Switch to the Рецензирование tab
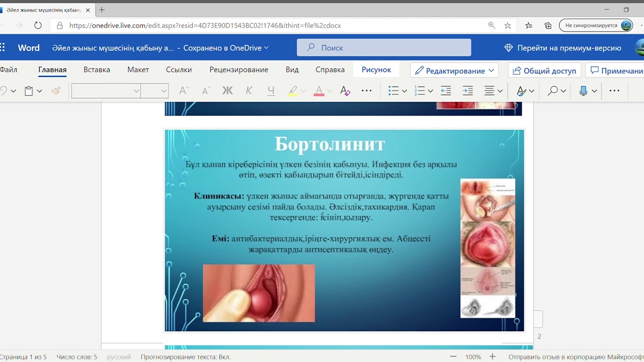The width and height of the screenshot is (644, 362). 239,70
